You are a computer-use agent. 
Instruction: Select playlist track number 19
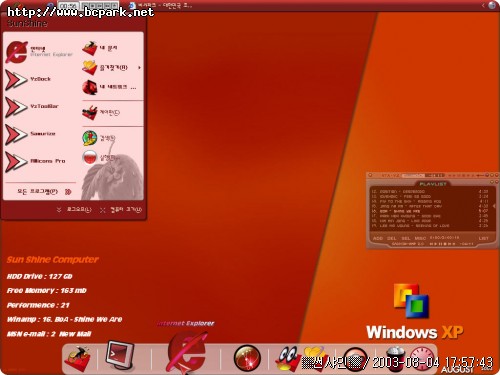coord(430,226)
